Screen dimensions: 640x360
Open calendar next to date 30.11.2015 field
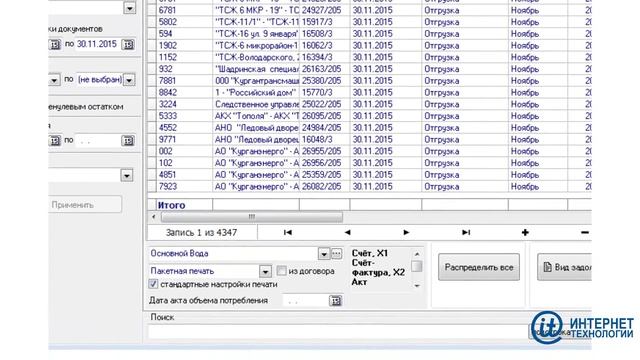tap(128, 44)
